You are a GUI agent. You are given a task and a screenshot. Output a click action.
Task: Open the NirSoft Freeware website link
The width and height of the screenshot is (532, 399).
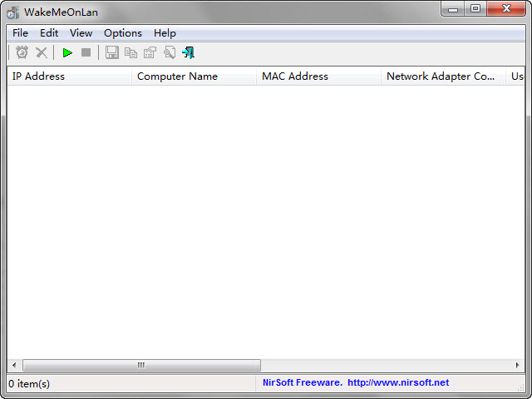click(356, 382)
